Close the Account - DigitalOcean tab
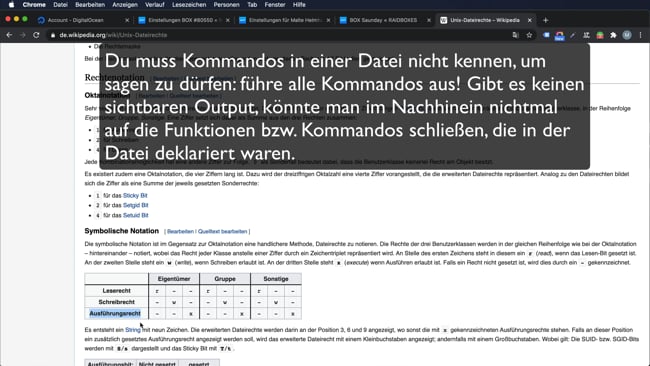The height and width of the screenshot is (366, 650). point(127,20)
